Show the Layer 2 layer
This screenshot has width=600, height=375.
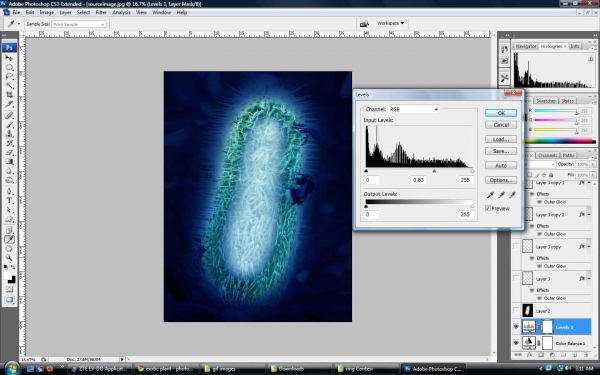(x=516, y=311)
